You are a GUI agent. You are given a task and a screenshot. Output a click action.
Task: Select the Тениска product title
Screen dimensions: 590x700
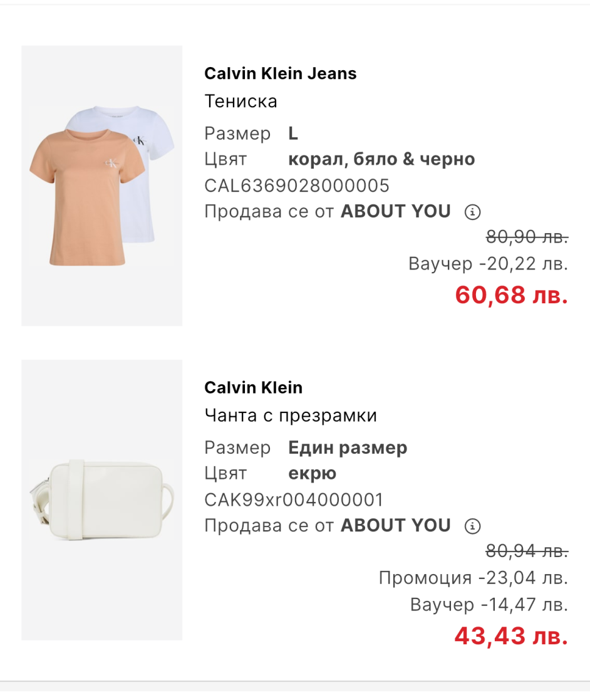click(x=241, y=102)
